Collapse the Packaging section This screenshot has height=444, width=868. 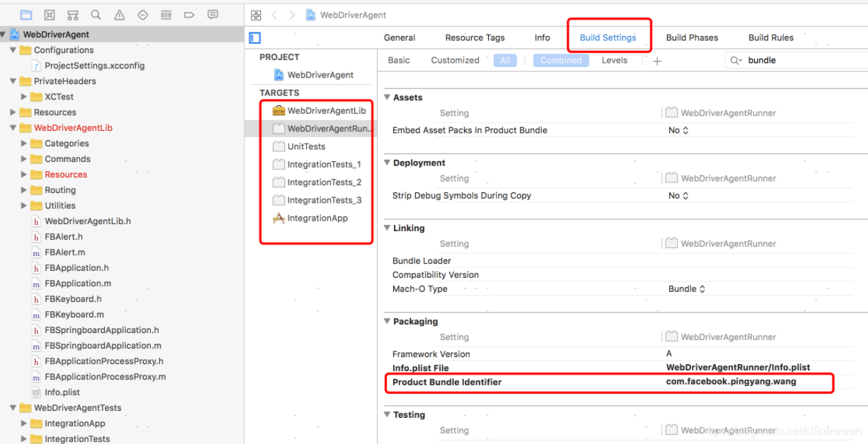(x=387, y=322)
